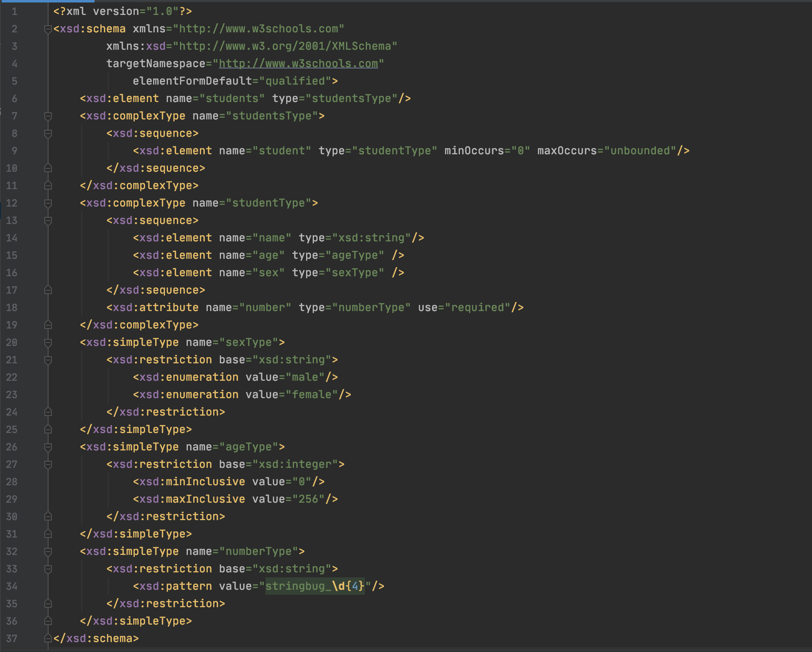This screenshot has width=812, height=652.
Task: Toggle the fold end marker on line 10
Action: coord(48,168)
